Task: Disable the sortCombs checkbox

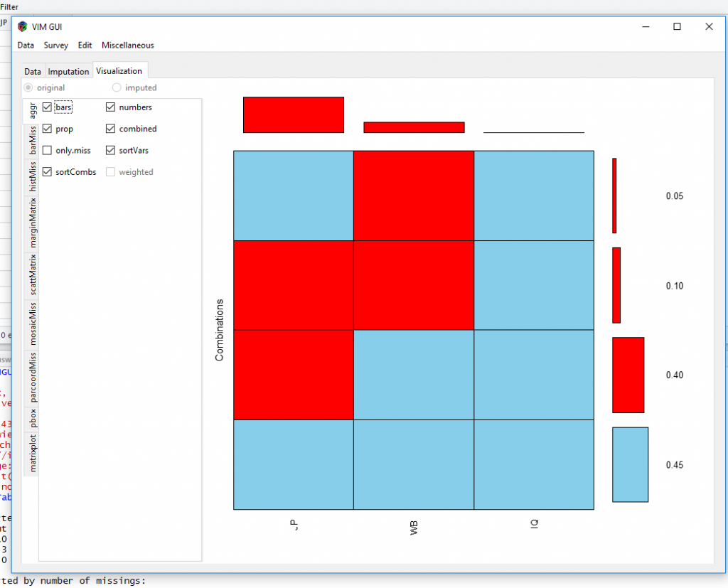Action: coord(47,172)
